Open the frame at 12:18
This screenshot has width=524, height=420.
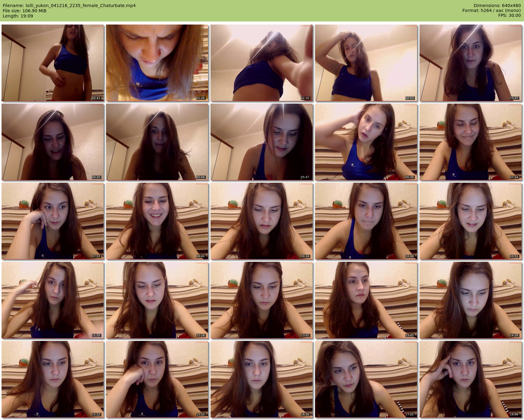pos(157,300)
